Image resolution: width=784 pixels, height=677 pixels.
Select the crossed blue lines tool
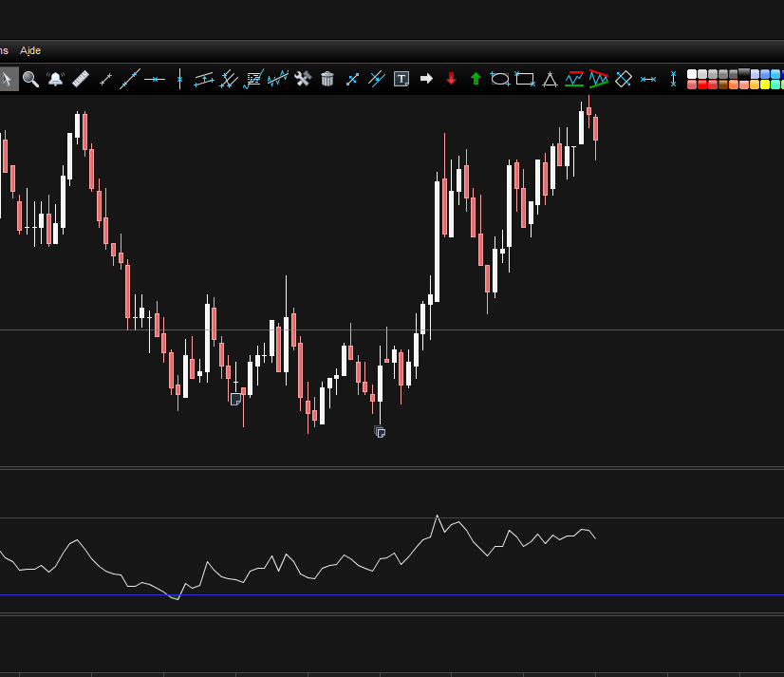pyautogui.click(x=377, y=79)
